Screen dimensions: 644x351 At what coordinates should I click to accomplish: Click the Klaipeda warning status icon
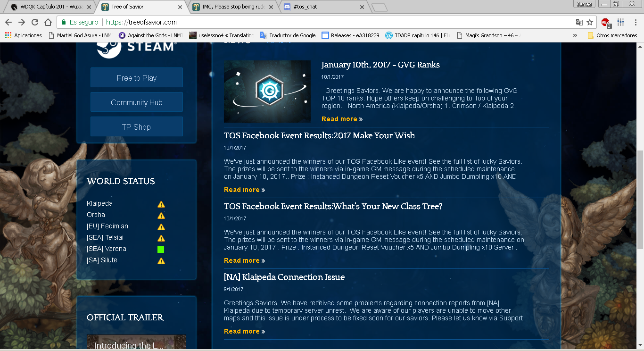[161, 204]
